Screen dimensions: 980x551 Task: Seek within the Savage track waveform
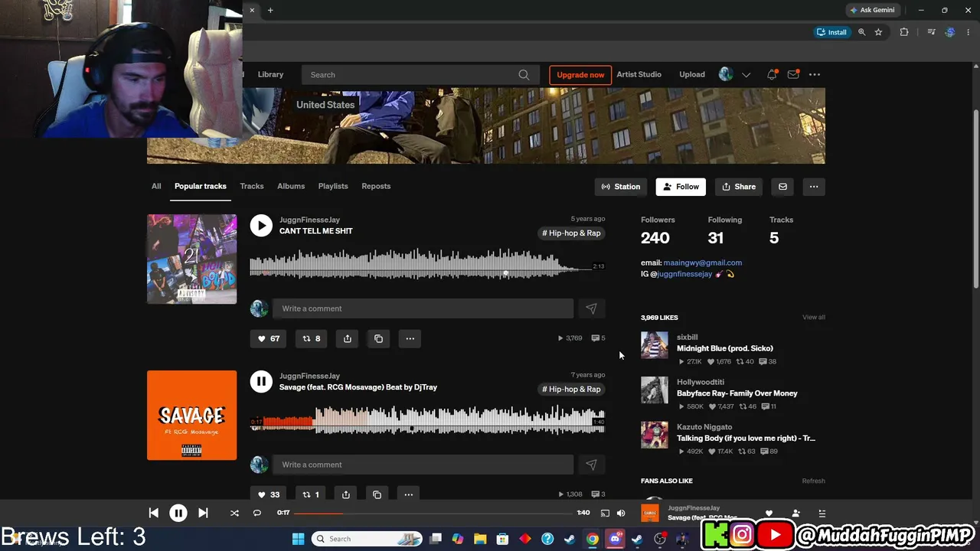click(427, 421)
